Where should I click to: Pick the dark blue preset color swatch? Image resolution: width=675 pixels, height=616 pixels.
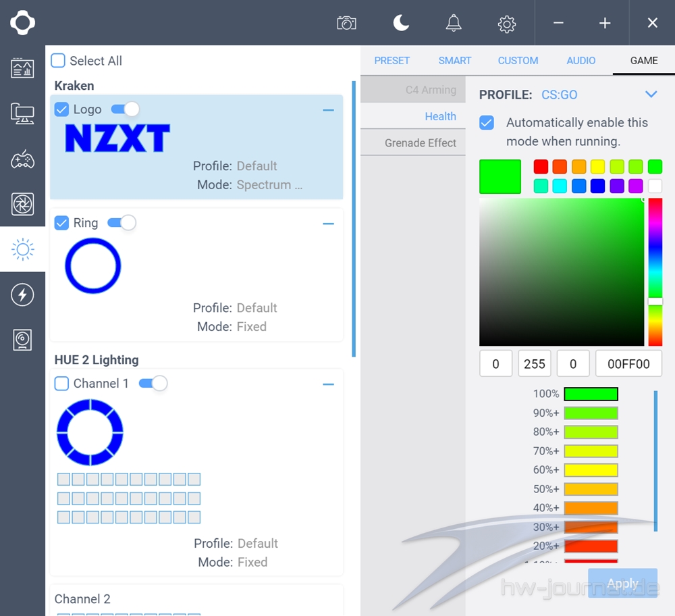click(x=597, y=186)
